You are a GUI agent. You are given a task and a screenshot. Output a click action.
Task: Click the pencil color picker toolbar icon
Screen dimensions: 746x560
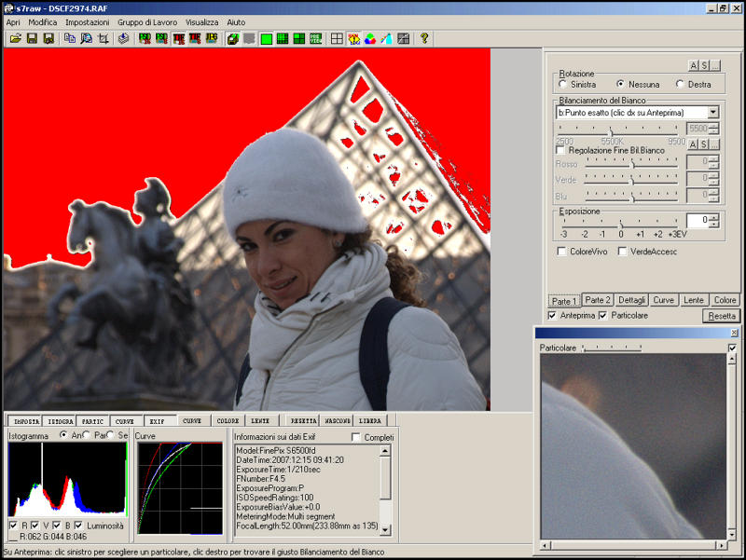pos(386,38)
